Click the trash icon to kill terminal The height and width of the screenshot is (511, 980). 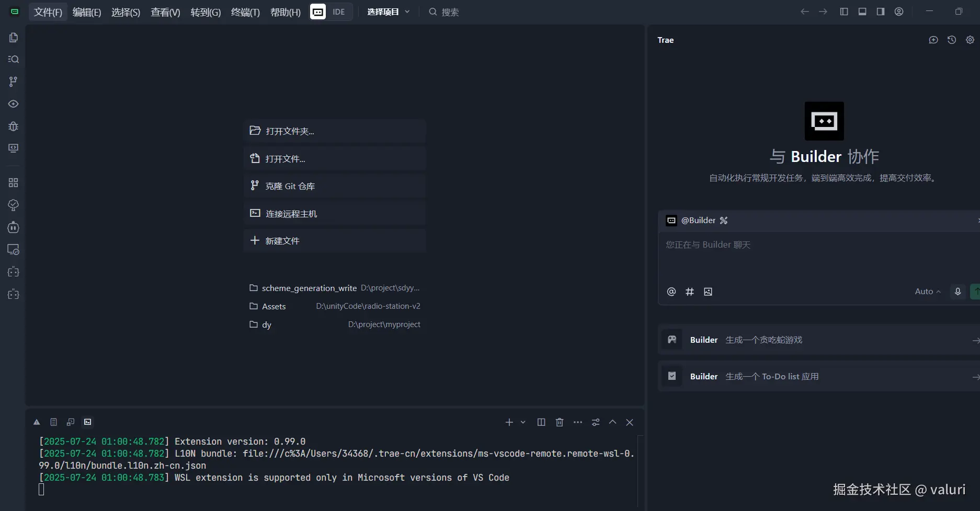(x=559, y=422)
